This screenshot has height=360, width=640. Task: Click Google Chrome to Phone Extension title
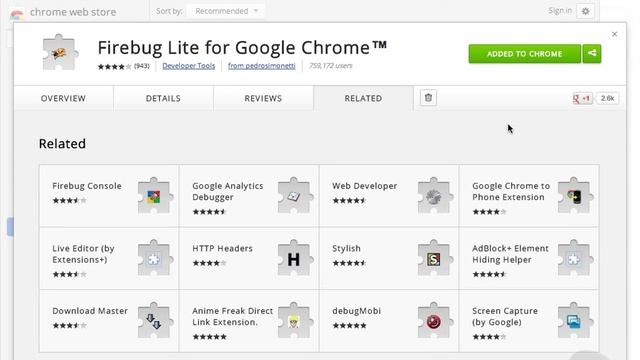[511, 191]
